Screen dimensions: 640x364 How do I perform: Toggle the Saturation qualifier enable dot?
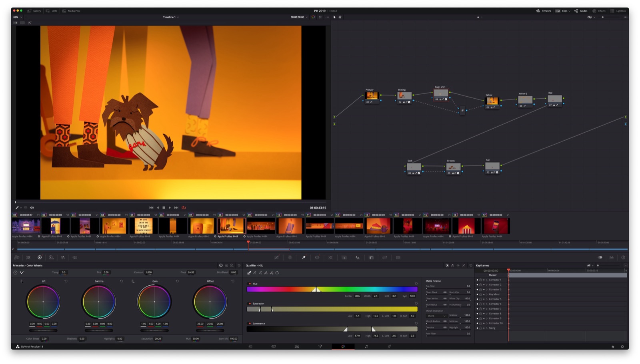coord(250,304)
